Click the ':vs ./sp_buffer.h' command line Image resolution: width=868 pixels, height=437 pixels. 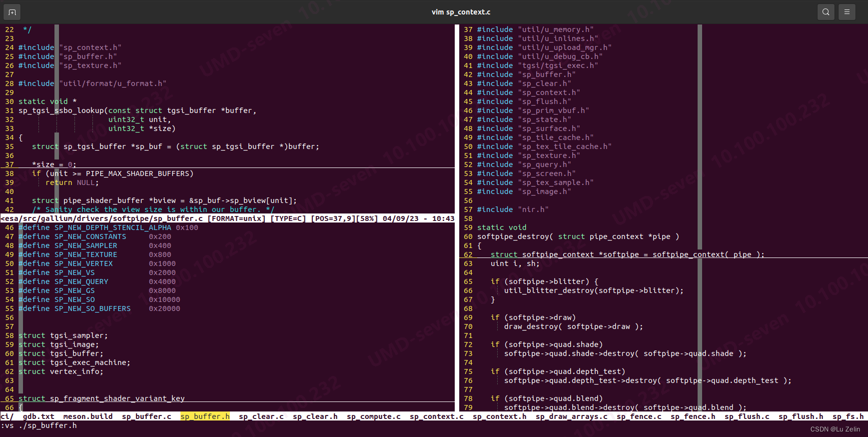click(x=39, y=425)
